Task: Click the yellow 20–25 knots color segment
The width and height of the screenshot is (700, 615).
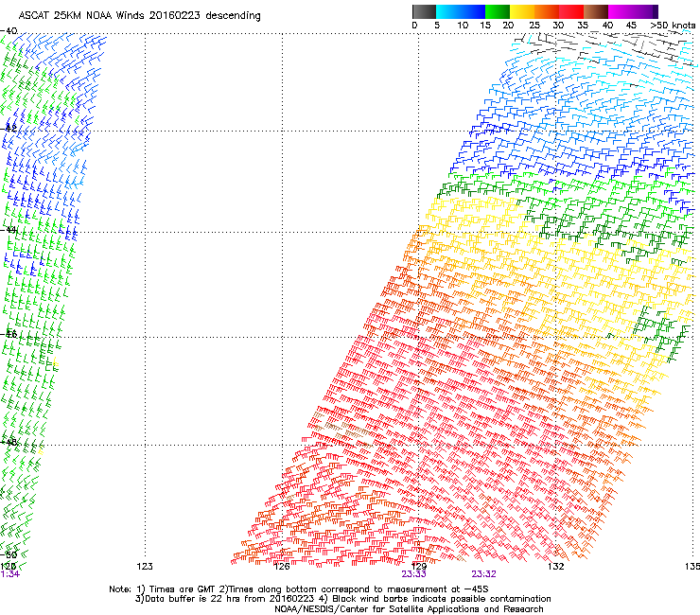Action: 522,11
